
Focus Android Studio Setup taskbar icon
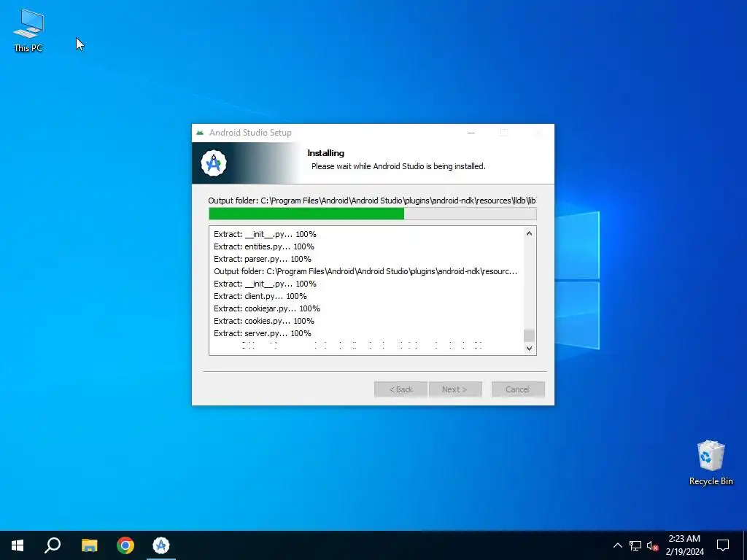coord(161,545)
